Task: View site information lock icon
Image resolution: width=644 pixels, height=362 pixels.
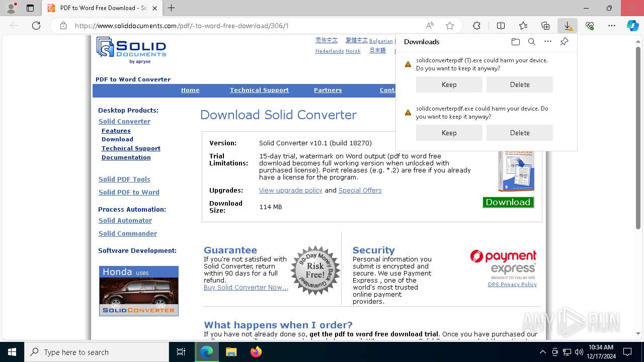Action: click(x=63, y=26)
